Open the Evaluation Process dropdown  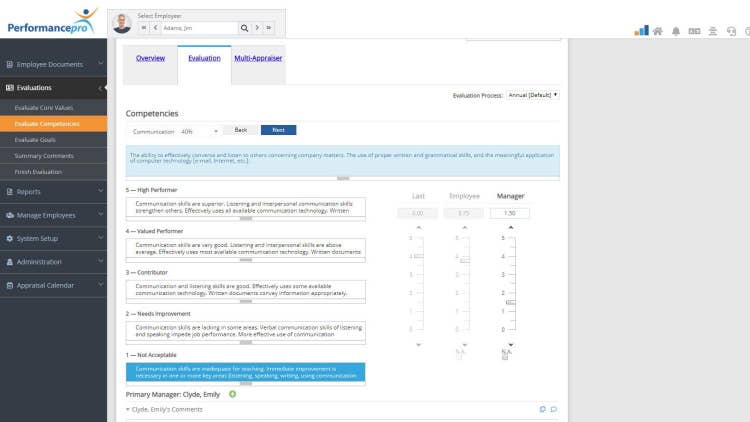(532, 95)
